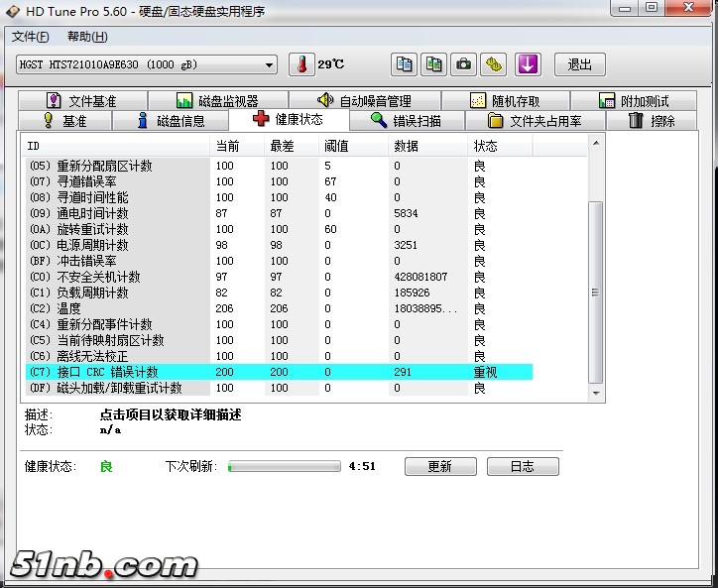Click the camera save screenshot icon
718x588 pixels.
463,64
